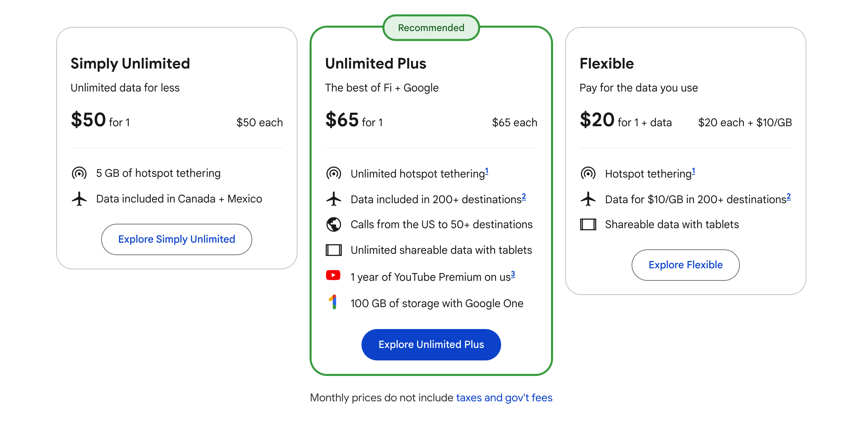This screenshot has width=868, height=434.
Task: Click the tablet icon beside Unlimited shareable data
Action: pyautogui.click(x=334, y=250)
